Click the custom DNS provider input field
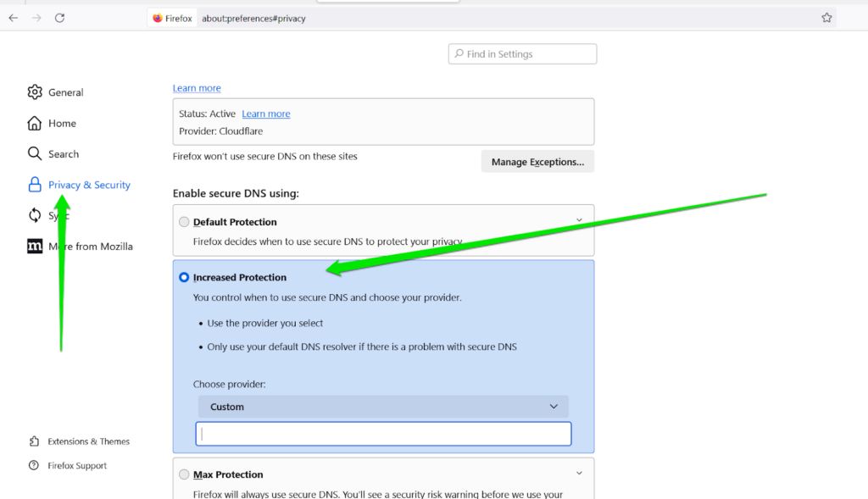Image resolution: width=868 pixels, height=499 pixels. [382, 433]
